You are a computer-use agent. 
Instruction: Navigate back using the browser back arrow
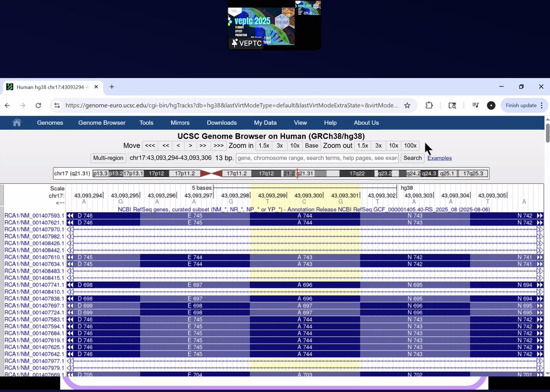7,105
